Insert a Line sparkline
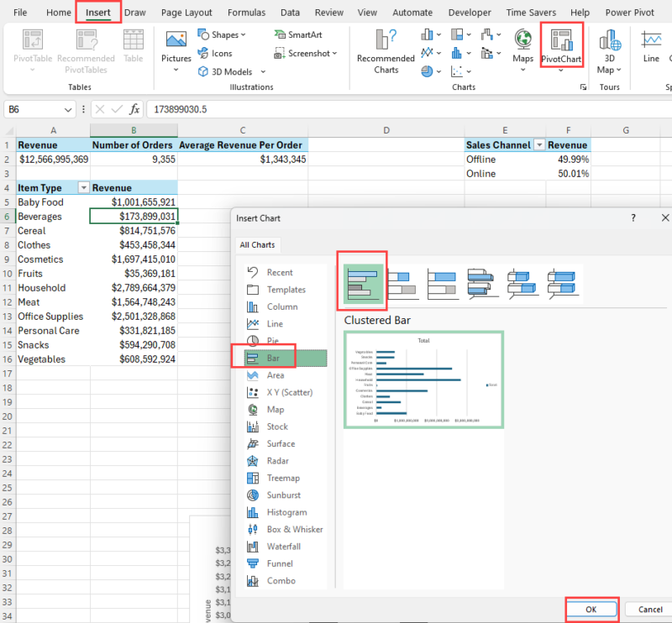The width and height of the screenshot is (672, 623). pyautogui.click(x=652, y=46)
